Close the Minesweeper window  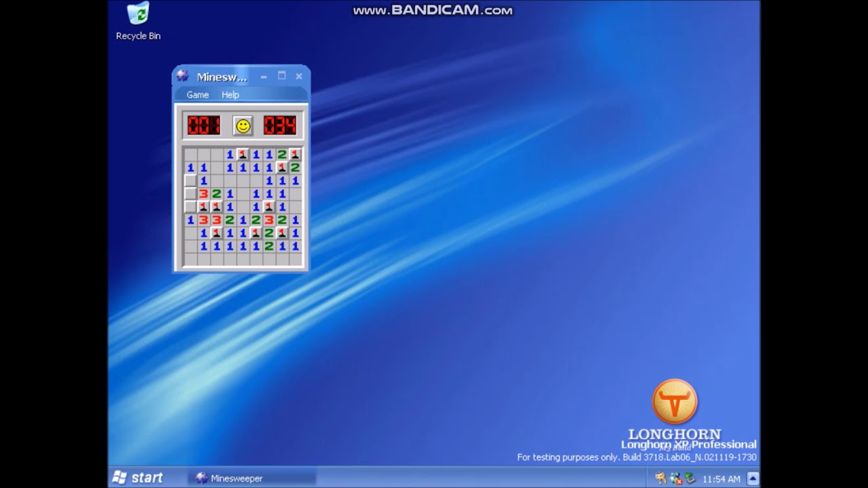coord(299,77)
